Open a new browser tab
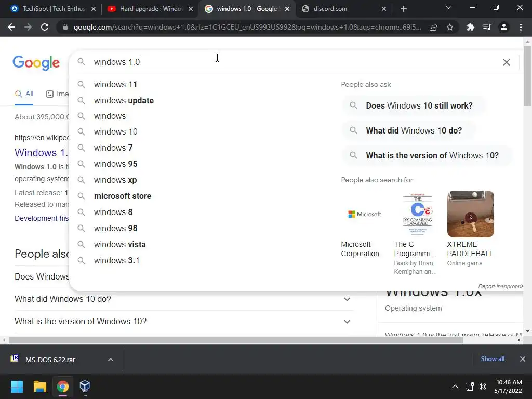 [403, 9]
